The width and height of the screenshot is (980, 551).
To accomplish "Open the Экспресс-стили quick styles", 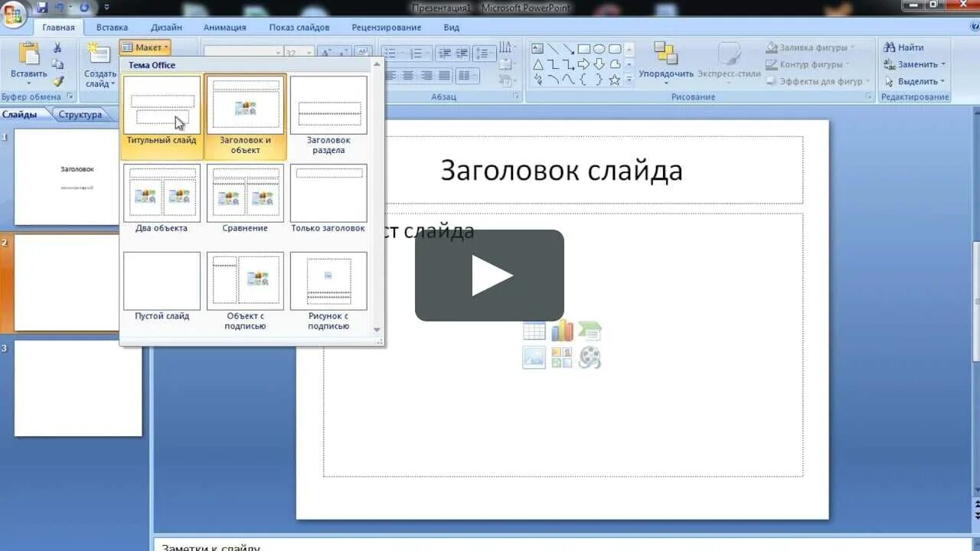I will (729, 63).
